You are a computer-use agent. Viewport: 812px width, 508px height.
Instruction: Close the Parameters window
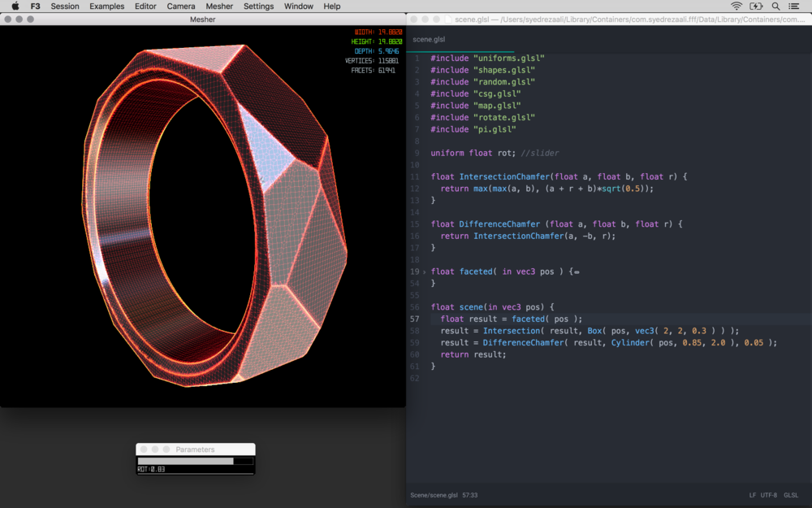point(144,449)
